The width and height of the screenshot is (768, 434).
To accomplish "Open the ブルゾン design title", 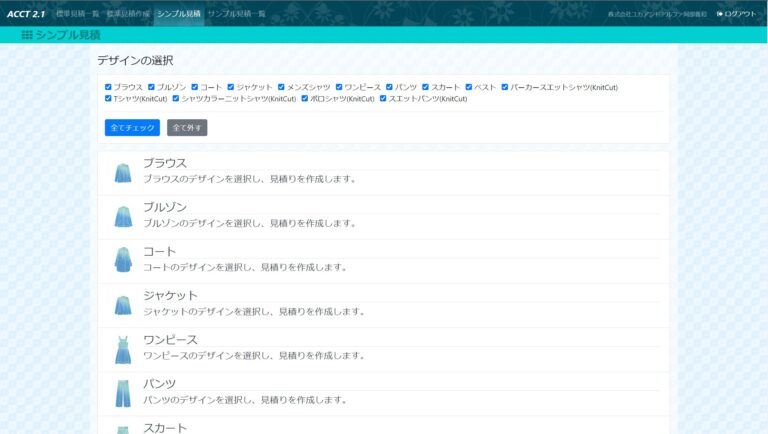I will (x=165, y=207).
